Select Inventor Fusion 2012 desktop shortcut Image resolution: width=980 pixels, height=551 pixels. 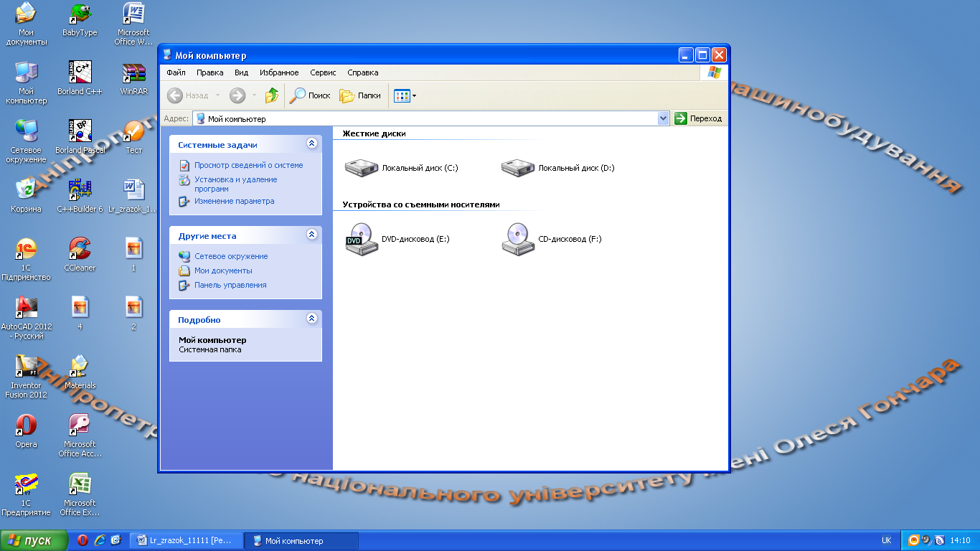point(27,378)
